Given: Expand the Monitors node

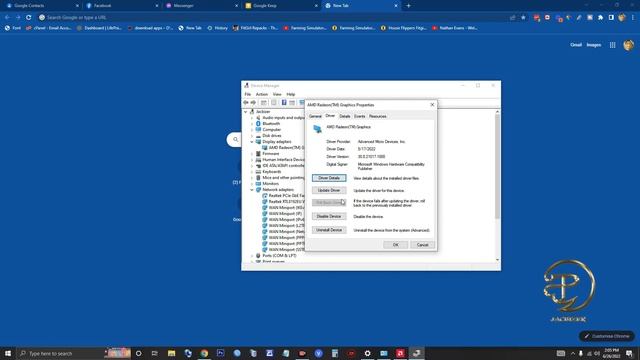Looking at the screenshot, I should 252,184.
